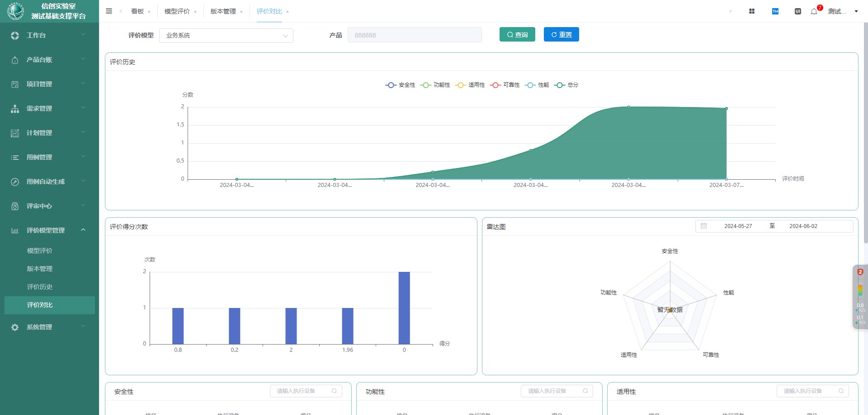Collapse the sidebar with the hamburger icon

(109, 11)
